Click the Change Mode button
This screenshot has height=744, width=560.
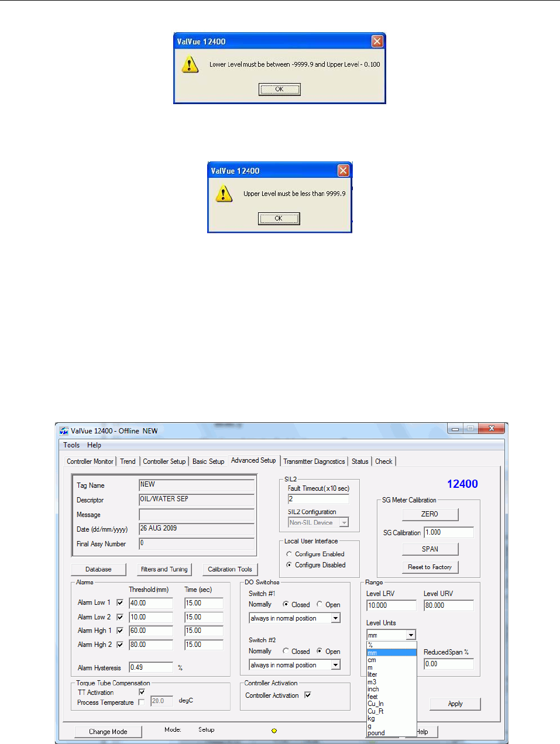(x=108, y=732)
